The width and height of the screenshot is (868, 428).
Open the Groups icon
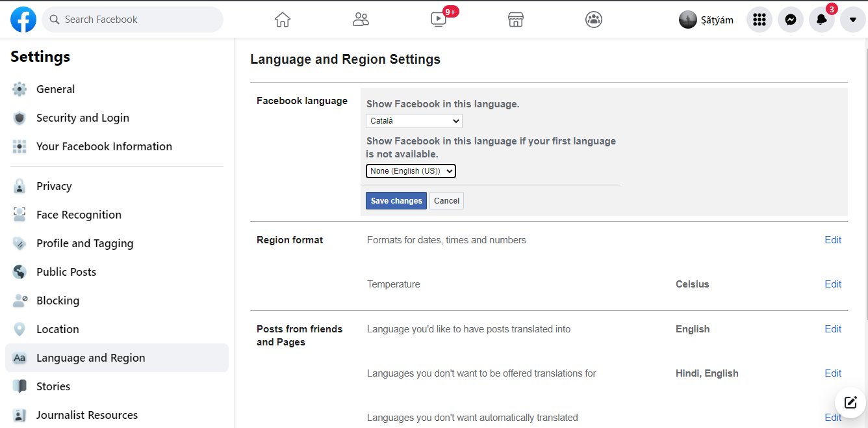tap(594, 20)
